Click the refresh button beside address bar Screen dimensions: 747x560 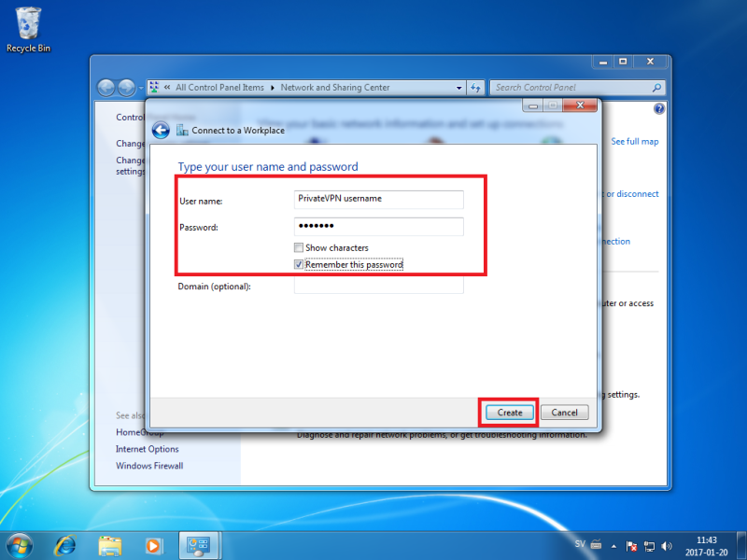(475, 88)
